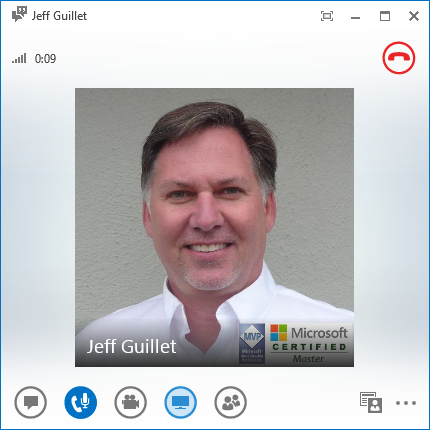The height and width of the screenshot is (430, 430).
Task: Open the instant message chat bubble button
Action: coord(31,402)
